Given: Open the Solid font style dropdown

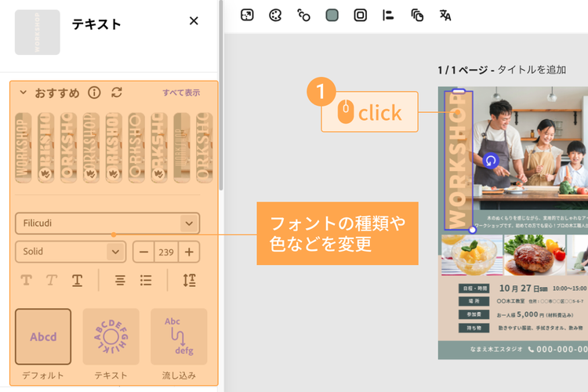Looking at the screenshot, I should click(x=71, y=252).
